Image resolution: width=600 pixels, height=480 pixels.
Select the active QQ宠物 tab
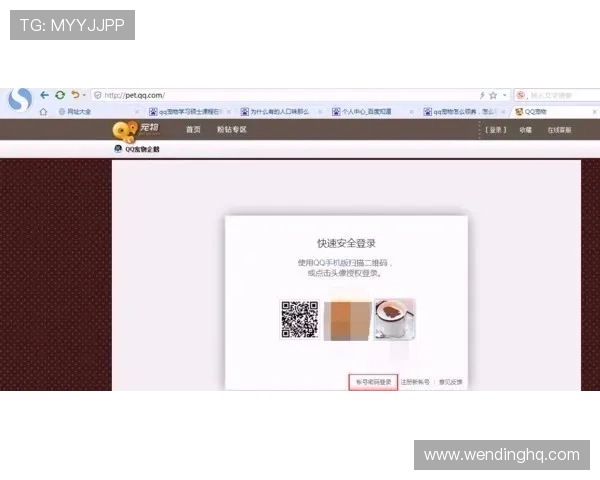click(x=531, y=112)
